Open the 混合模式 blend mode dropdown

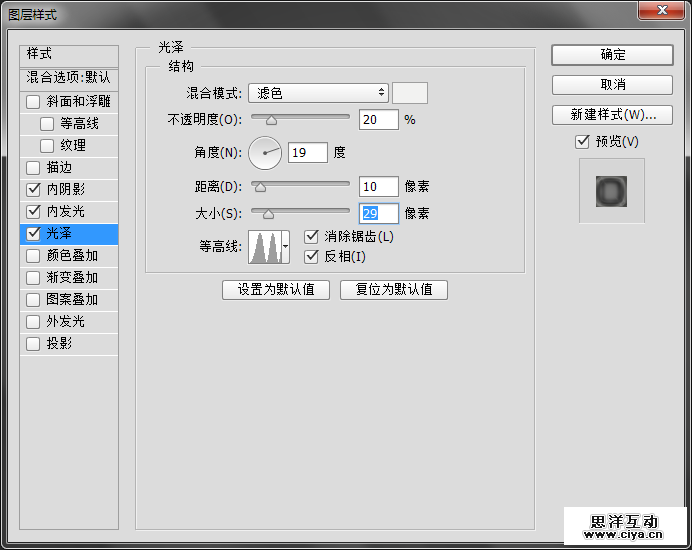tap(318, 93)
